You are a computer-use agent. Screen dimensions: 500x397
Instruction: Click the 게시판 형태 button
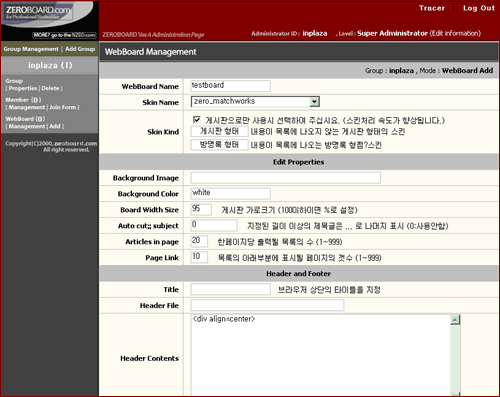(219, 131)
